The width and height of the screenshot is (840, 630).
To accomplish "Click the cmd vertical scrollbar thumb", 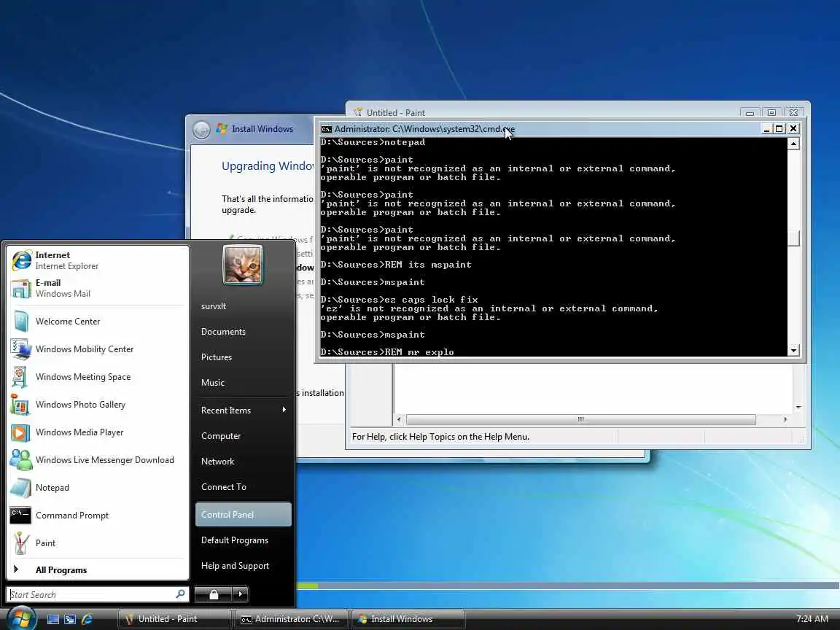I will pyautogui.click(x=793, y=238).
